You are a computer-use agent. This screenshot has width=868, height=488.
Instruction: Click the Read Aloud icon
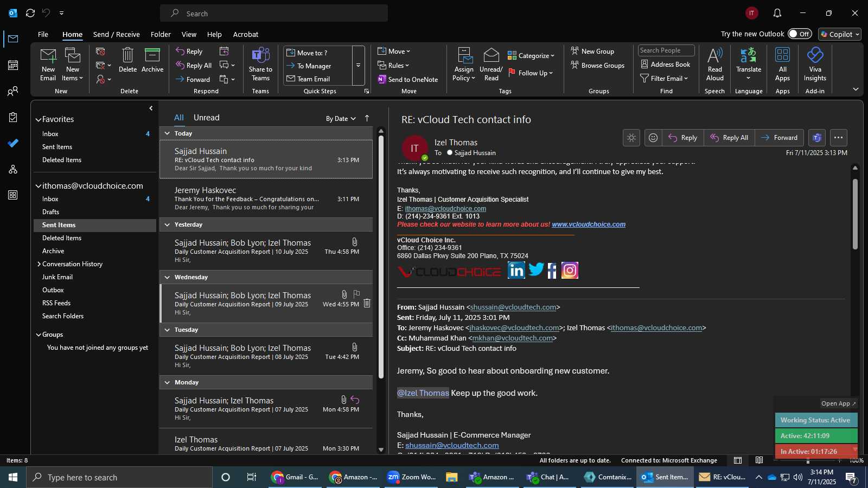(715, 65)
